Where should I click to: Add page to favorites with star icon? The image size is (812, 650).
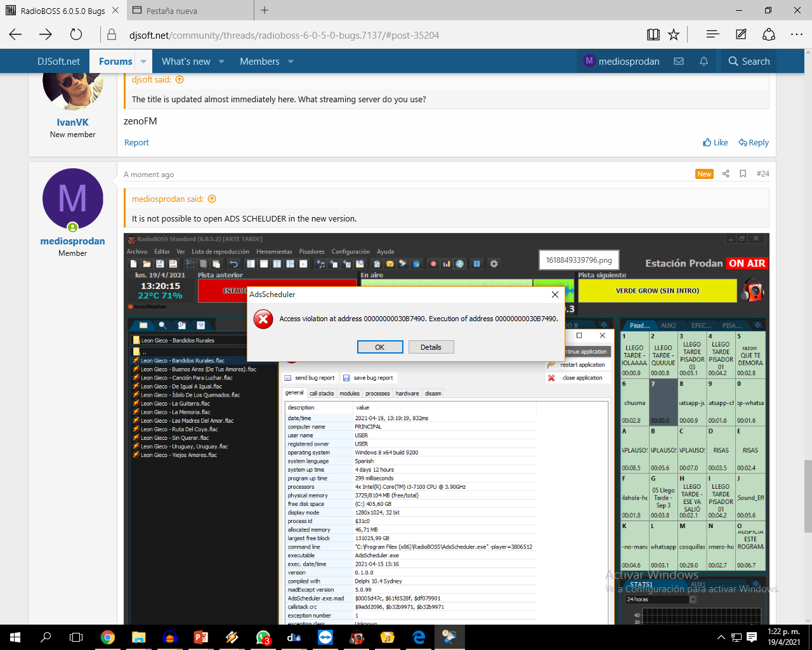674,35
